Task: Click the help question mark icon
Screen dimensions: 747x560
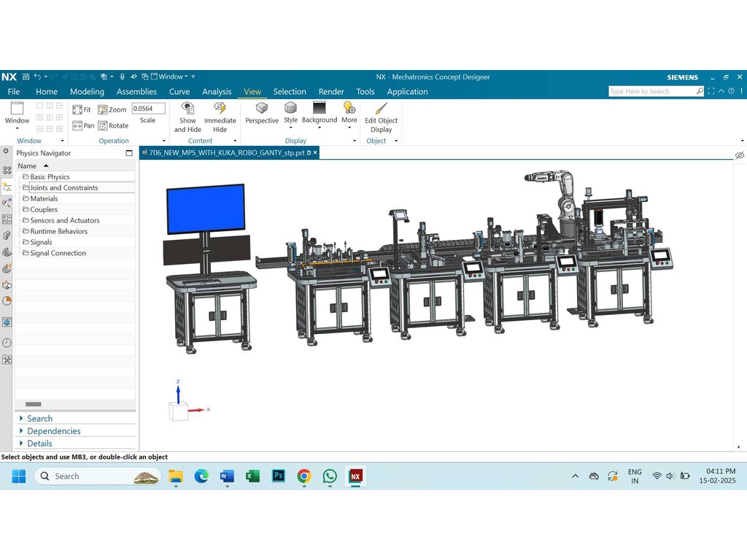Action: [731, 91]
